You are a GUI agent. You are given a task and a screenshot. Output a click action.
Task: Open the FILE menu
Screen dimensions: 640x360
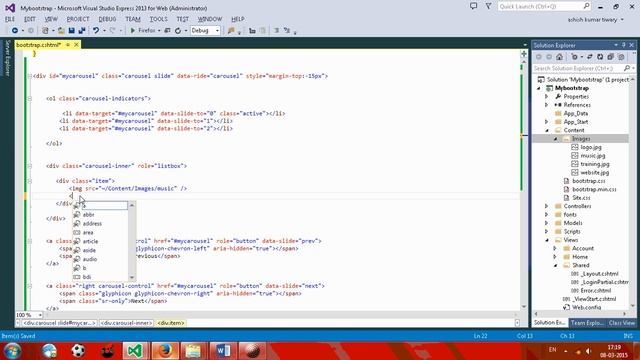click(x=10, y=19)
